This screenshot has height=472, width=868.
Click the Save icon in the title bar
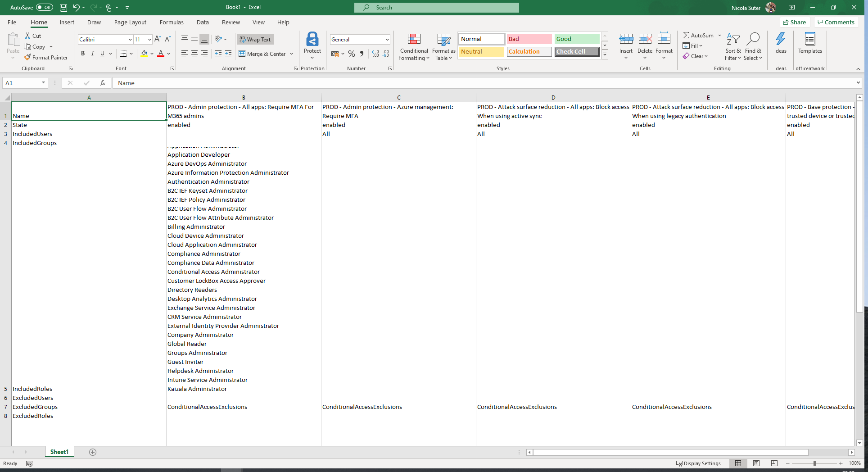(63, 8)
